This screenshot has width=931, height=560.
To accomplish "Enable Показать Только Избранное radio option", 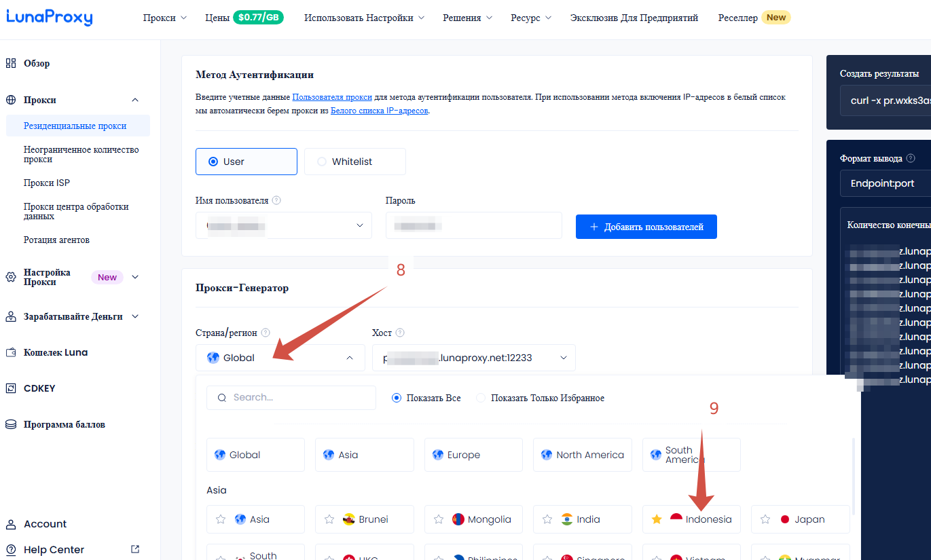I will pyautogui.click(x=481, y=398).
